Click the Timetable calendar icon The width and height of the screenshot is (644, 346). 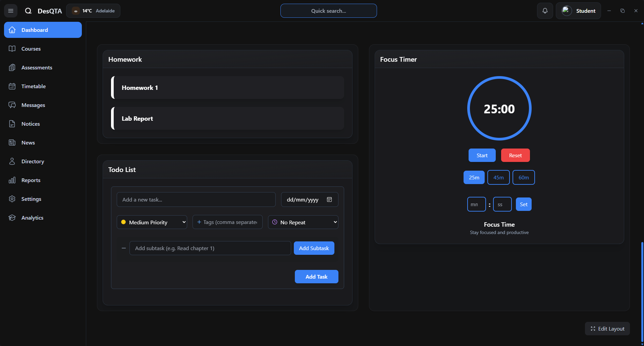pos(12,86)
